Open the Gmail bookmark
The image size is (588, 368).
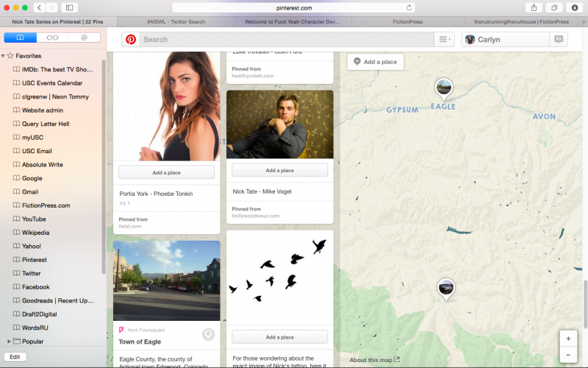[26, 192]
